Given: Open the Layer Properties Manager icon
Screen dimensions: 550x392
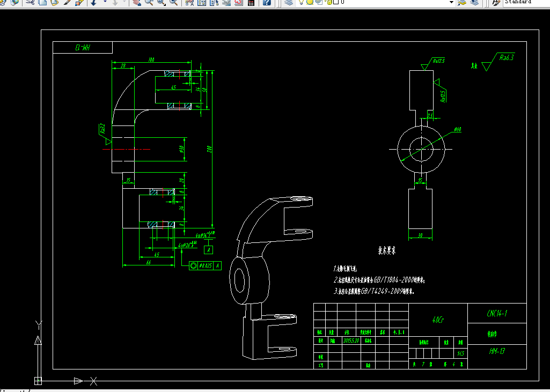Looking at the screenshot, I should coord(289,2).
